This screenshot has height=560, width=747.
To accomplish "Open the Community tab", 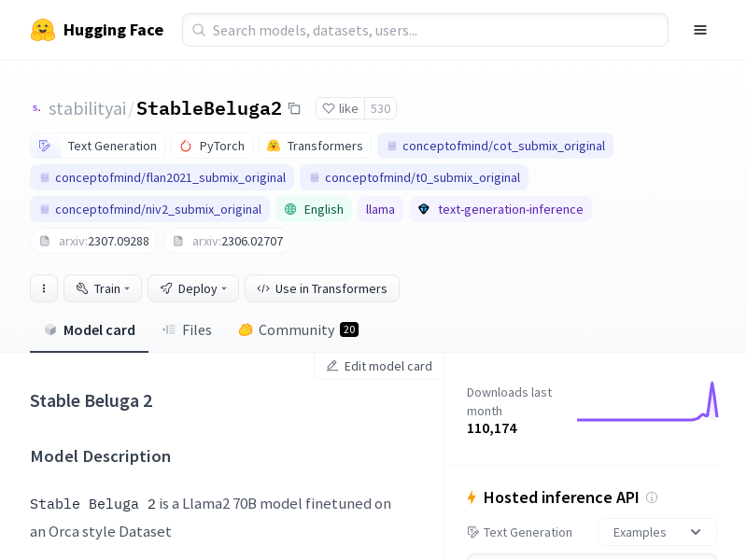I will (x=298, y=330).
